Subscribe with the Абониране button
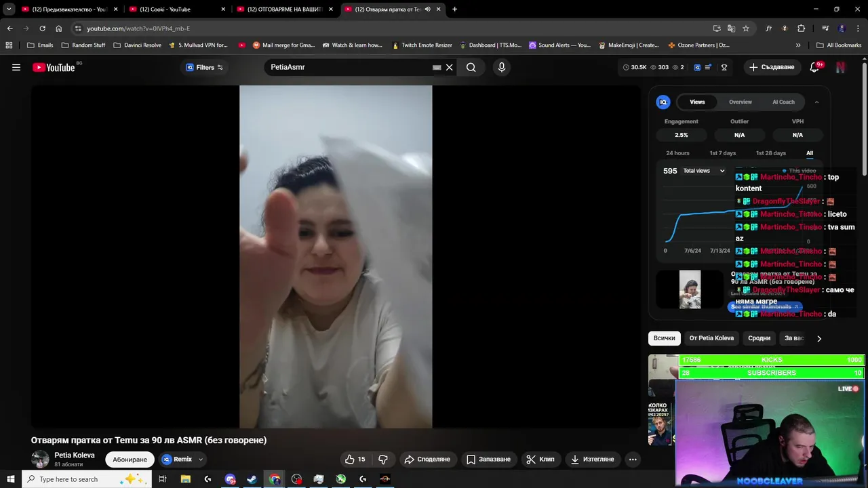 (x=130, y=459)
